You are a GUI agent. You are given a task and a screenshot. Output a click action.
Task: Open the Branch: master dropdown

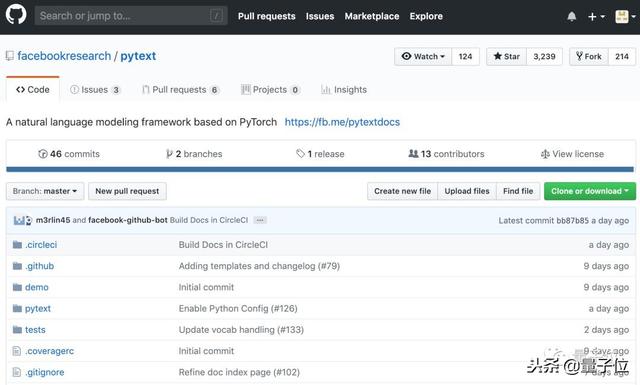pos(45,191)
